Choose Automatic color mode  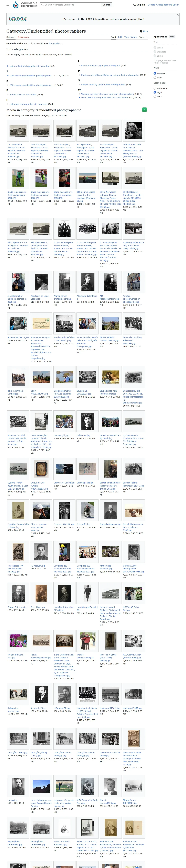(x=155, y=88)
